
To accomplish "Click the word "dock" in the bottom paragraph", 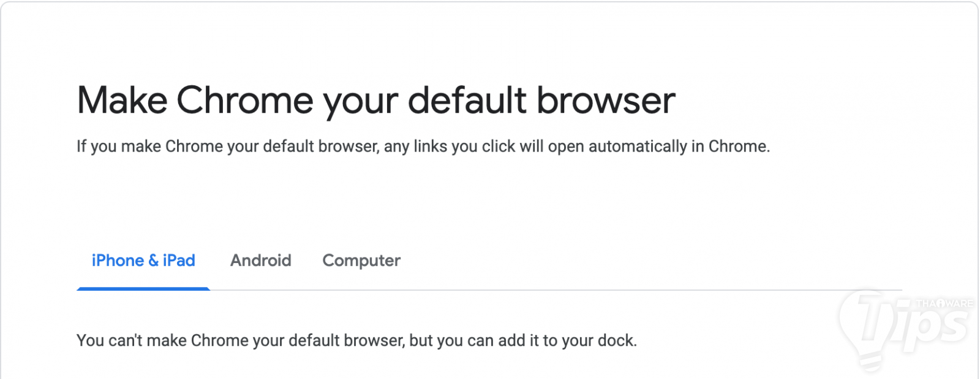I will pyautogui.click(x=616, y=340).
